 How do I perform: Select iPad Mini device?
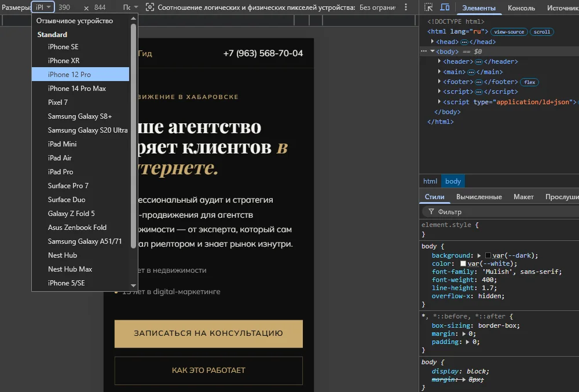(x=80, y=144)
